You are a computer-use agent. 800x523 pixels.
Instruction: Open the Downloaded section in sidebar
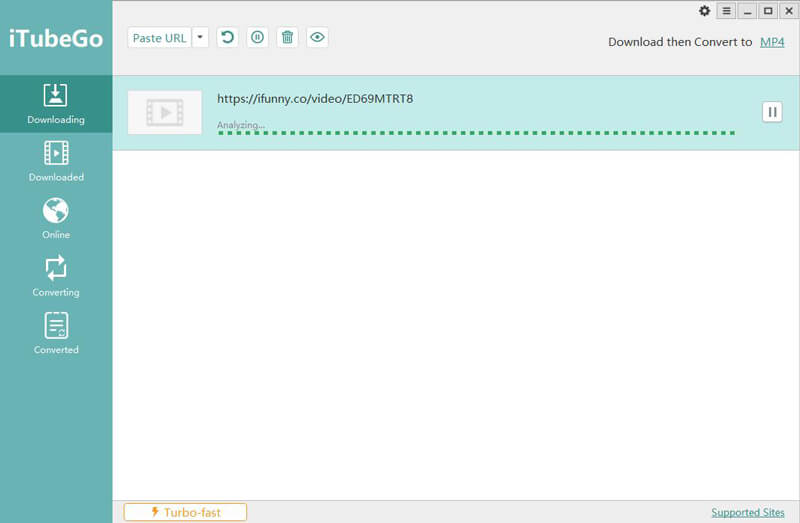pyautogui.click(x=56, y=161)
